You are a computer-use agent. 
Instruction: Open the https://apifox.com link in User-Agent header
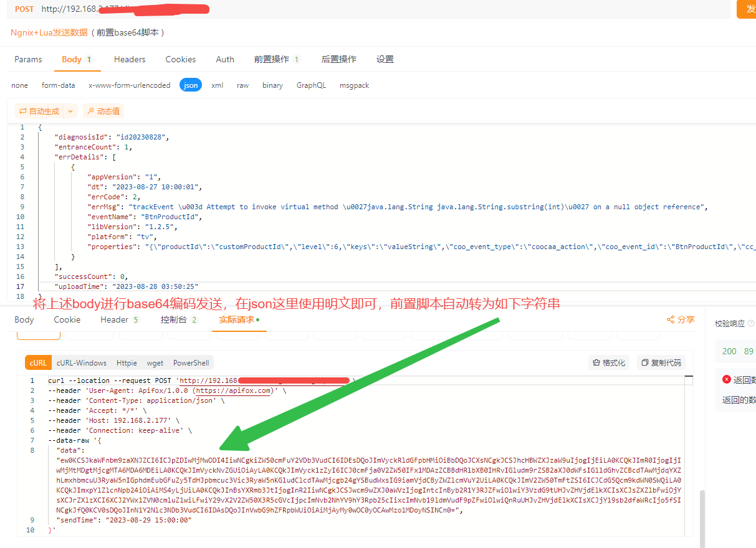[x=233, y=390]
